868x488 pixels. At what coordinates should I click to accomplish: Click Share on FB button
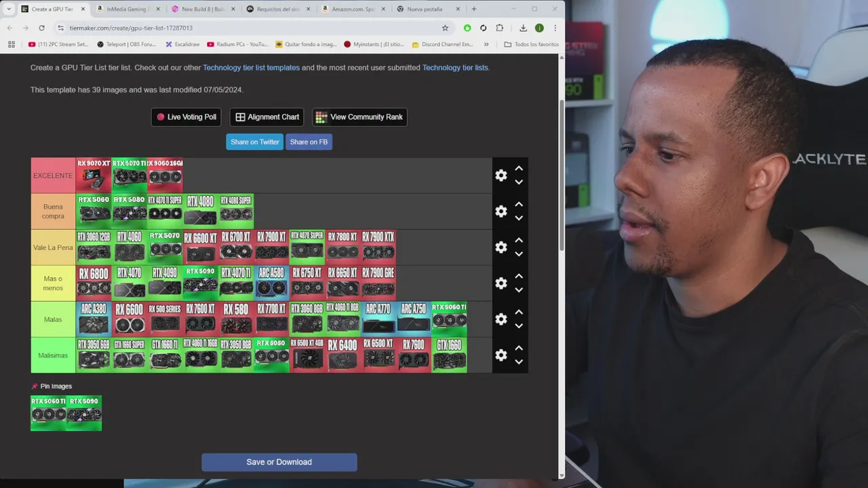pyautogui.click(x=309, y=142)
